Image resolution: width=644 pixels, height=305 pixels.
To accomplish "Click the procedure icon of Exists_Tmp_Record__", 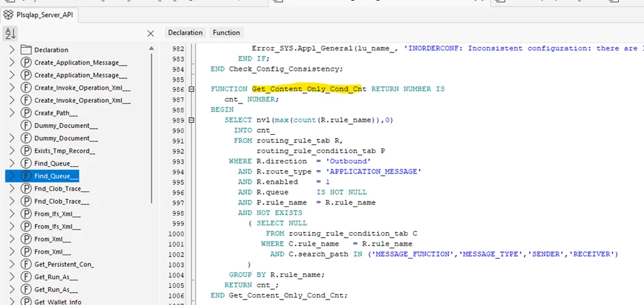I will click(26, 150).
